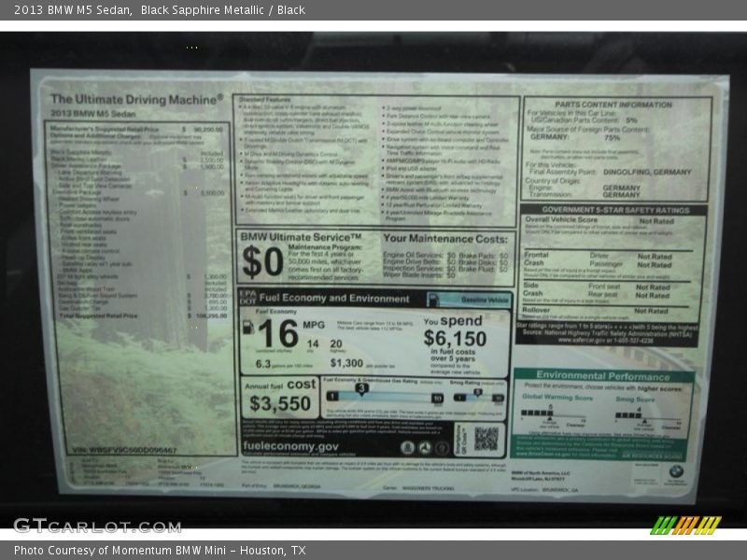Click the 'Your Maintenance Costs:' heading

(x=445, y=239)
